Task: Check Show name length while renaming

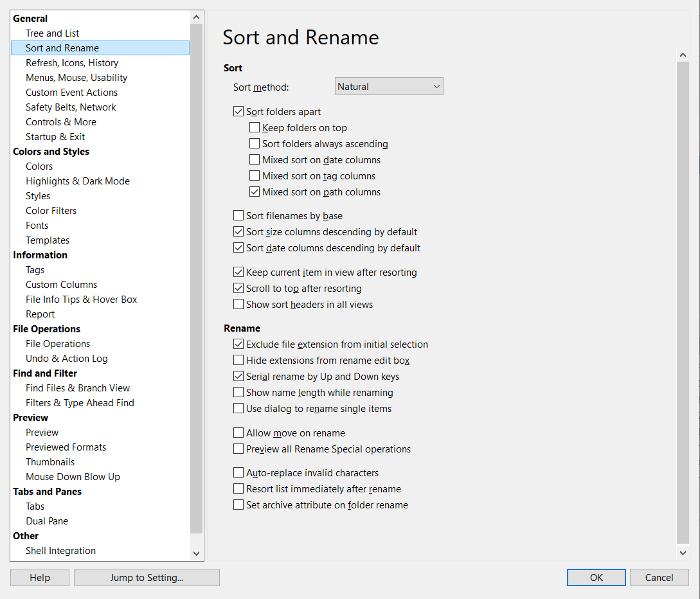Action: click(x=238, y=393)
